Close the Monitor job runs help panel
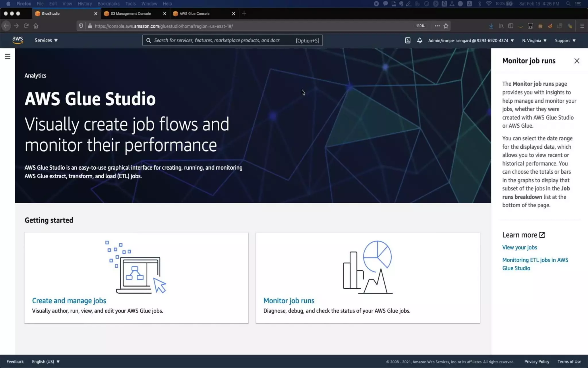The image size is (588, 368). click(x=577, y=61)
